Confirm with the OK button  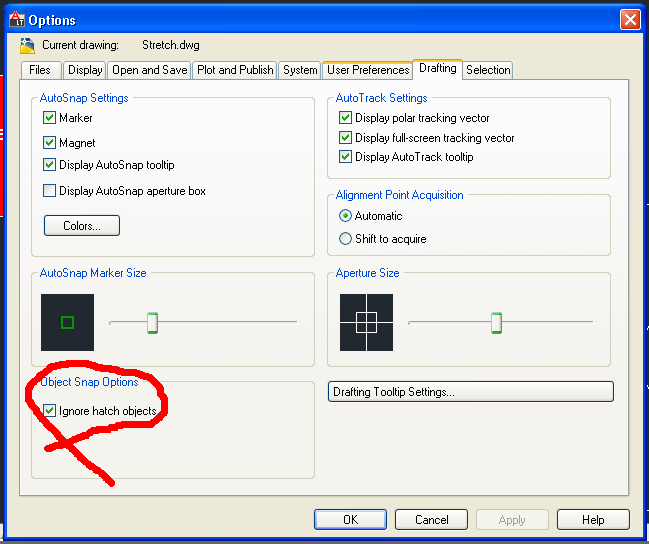pyautogui.click(x=350, y=520)
